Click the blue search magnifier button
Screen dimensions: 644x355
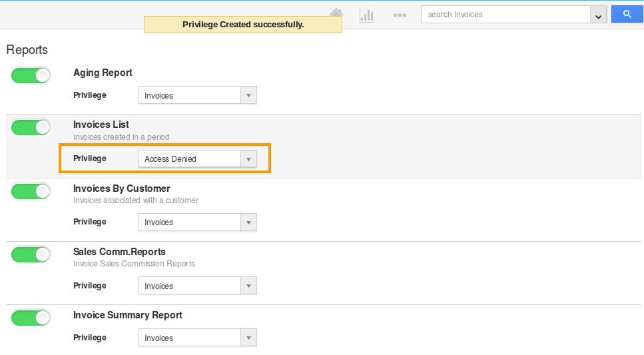(x=627, y=15)
